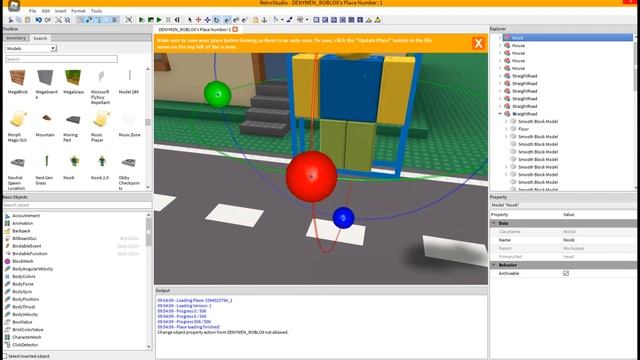This screenshot has height=360, width=640.
Task: Open the Tools menu
Action: click(96, 11)
